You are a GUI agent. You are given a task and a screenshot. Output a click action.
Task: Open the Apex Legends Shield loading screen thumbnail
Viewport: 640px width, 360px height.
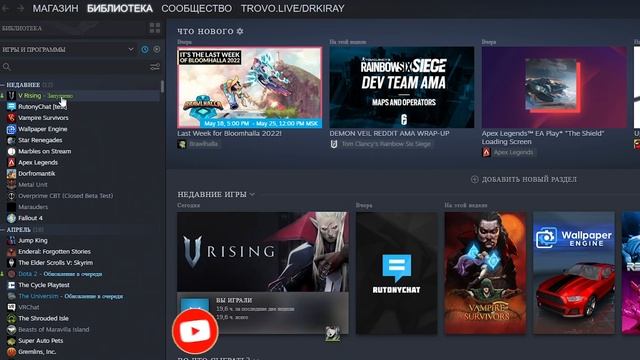pyautogui.click(x=554, y=87)
